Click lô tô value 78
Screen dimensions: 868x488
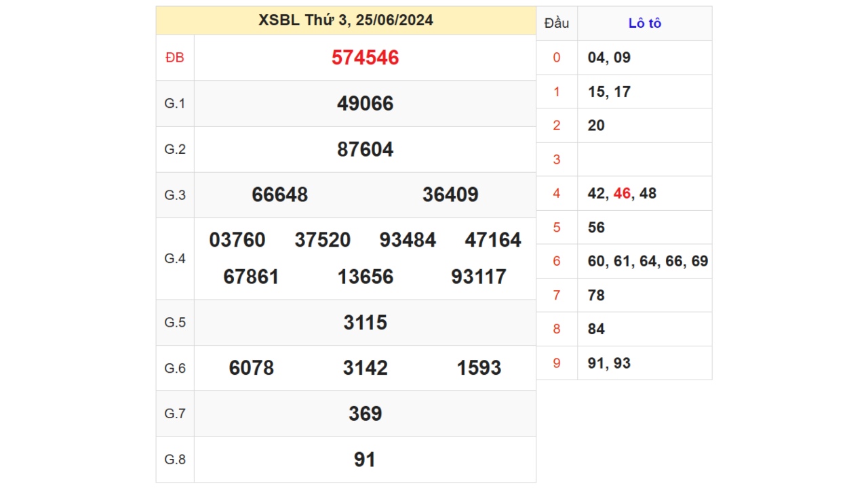(596, 295)
